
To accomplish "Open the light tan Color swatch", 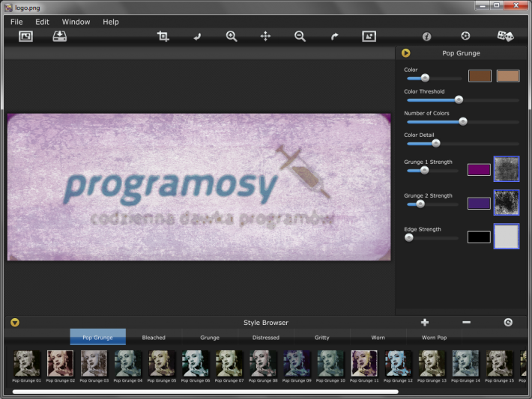I will [x=508, y=76].
